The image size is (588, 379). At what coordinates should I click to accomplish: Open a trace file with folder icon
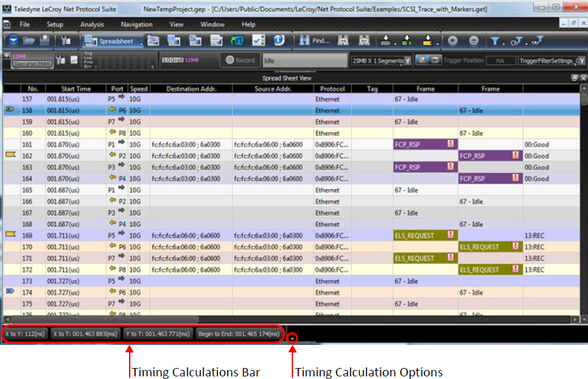click(29, 41)
